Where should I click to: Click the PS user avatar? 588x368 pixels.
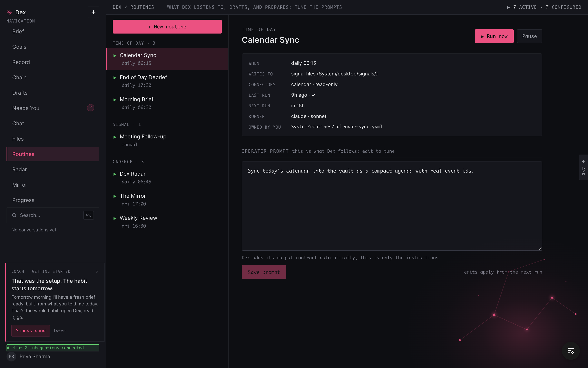11,357
